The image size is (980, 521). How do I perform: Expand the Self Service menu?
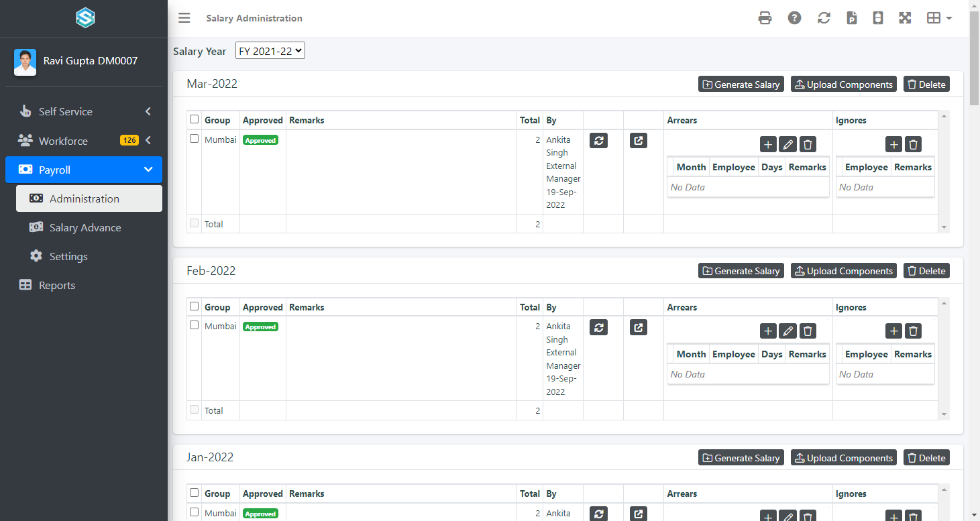84,111
